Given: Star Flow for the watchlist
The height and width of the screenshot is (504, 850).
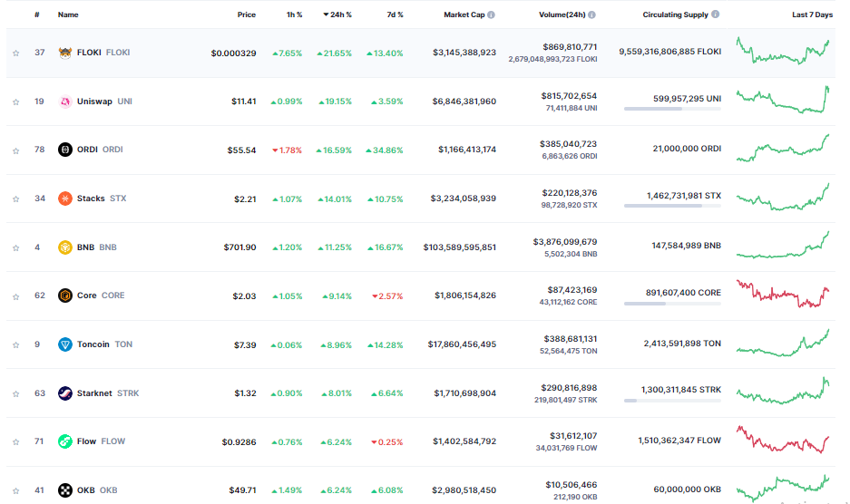Looking at the screenshot, I should (x=15, y=442).
